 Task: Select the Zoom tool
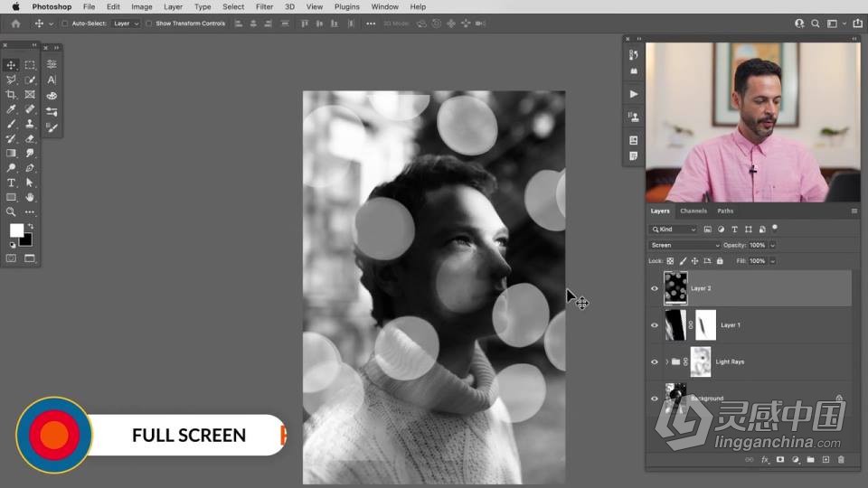click(x=11, y=211)
